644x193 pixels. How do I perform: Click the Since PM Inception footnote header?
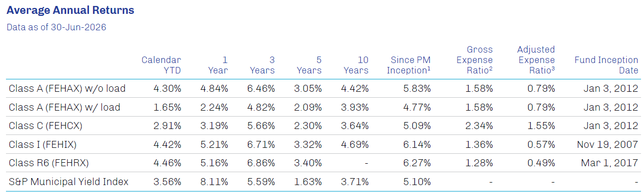(407, 65)
